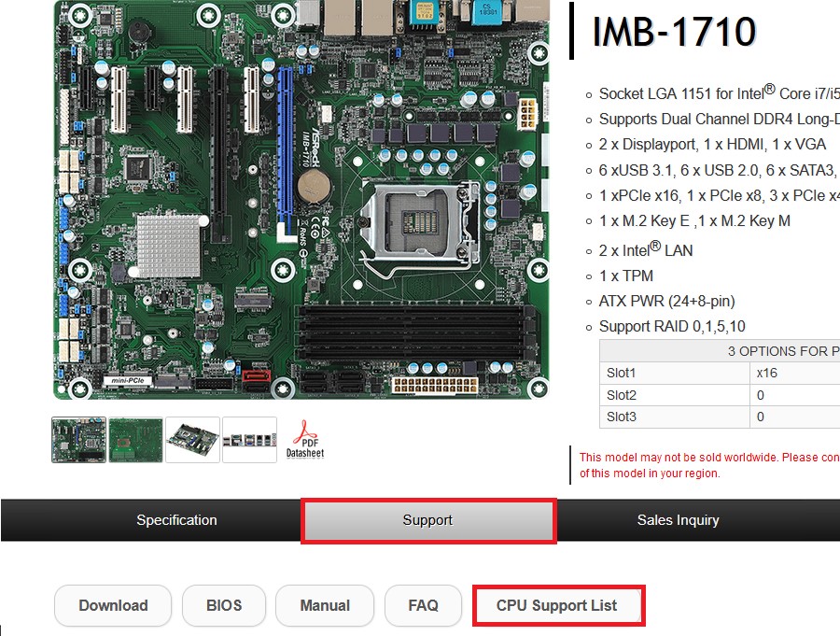Select the third angled motherboard thumbnail
Viewport: 840px width, 636px height.
coord(193,440)
